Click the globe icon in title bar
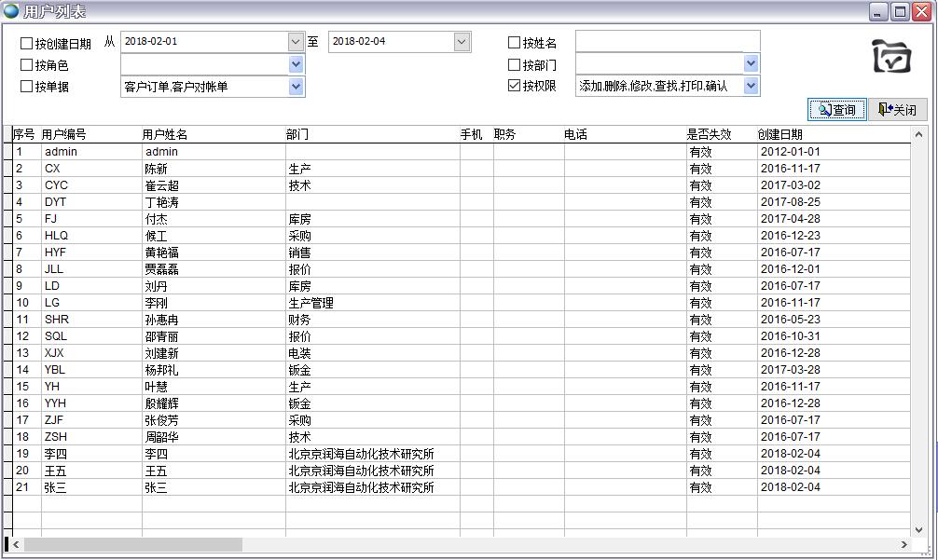The image size is (938, 560). [11, 11]
